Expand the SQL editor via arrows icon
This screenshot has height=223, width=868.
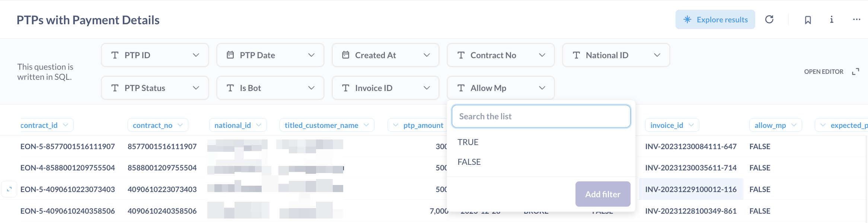click(x=856, y=72)
